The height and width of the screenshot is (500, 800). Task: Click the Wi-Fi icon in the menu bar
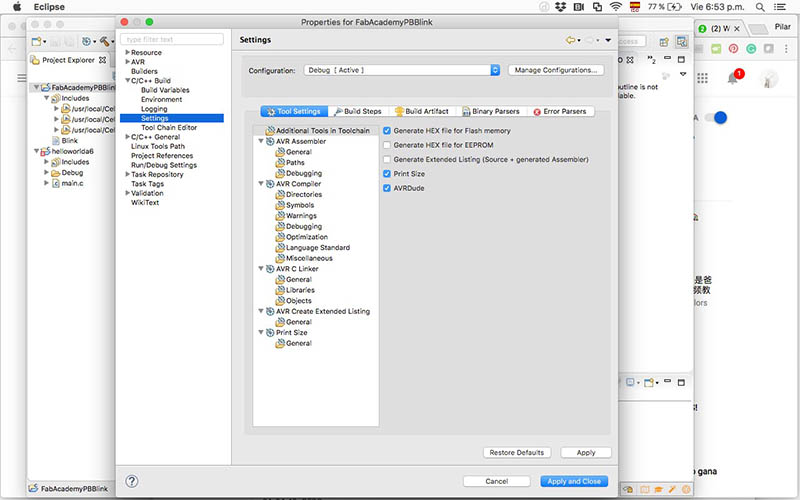[616, 7]
